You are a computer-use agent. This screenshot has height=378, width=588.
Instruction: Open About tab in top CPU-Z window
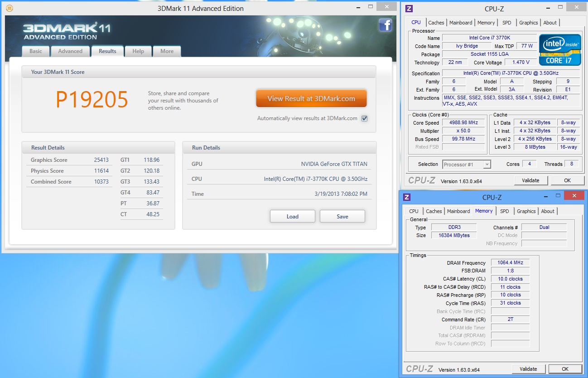[550, 23]
